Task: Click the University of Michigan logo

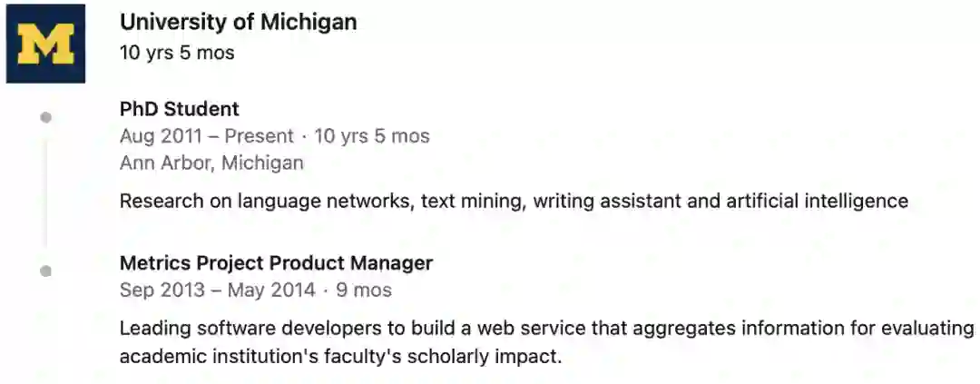Action: (x=45, y=44)
